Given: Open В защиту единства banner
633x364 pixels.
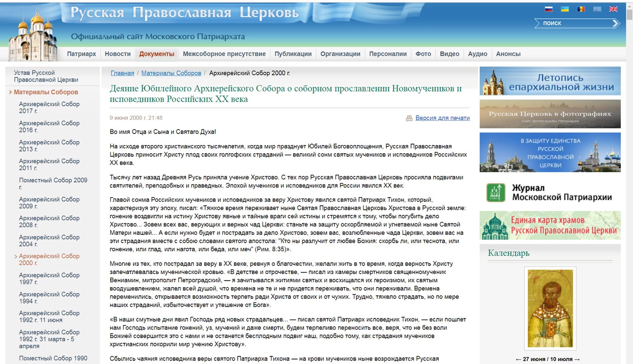Looking at the screenshot, I should tap(550, 152).
